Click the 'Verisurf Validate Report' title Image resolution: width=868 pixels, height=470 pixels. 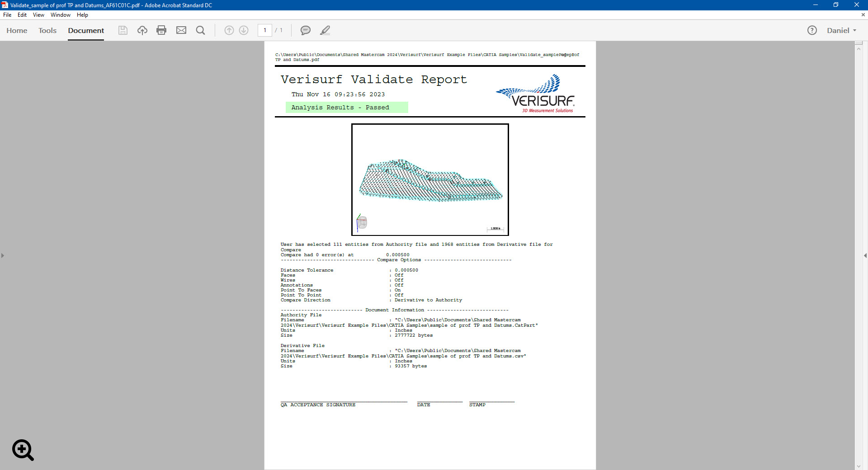point(374,80)
